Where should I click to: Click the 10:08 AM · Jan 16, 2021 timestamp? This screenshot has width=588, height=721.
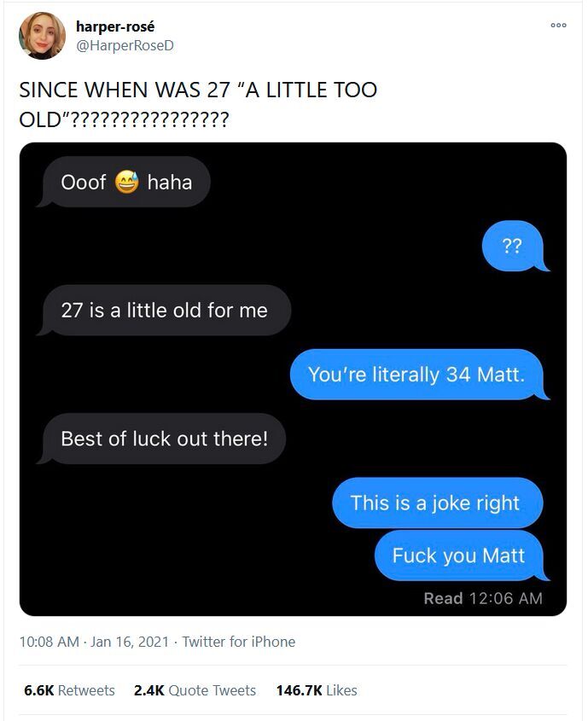tap(94, 642)
